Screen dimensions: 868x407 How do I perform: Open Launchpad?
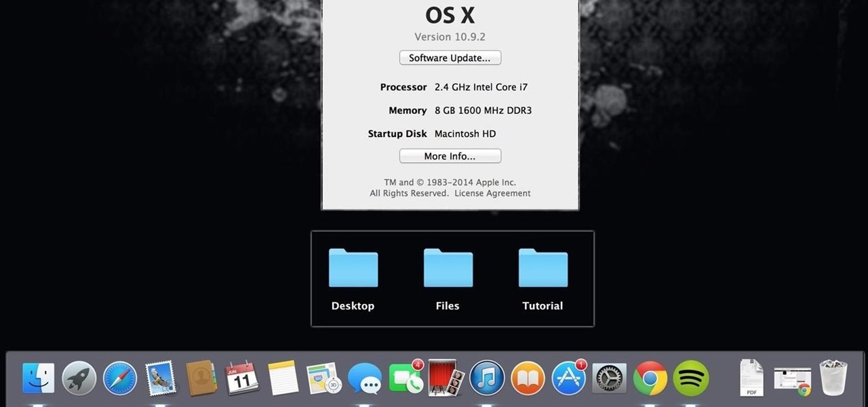[x=79, y=378]
